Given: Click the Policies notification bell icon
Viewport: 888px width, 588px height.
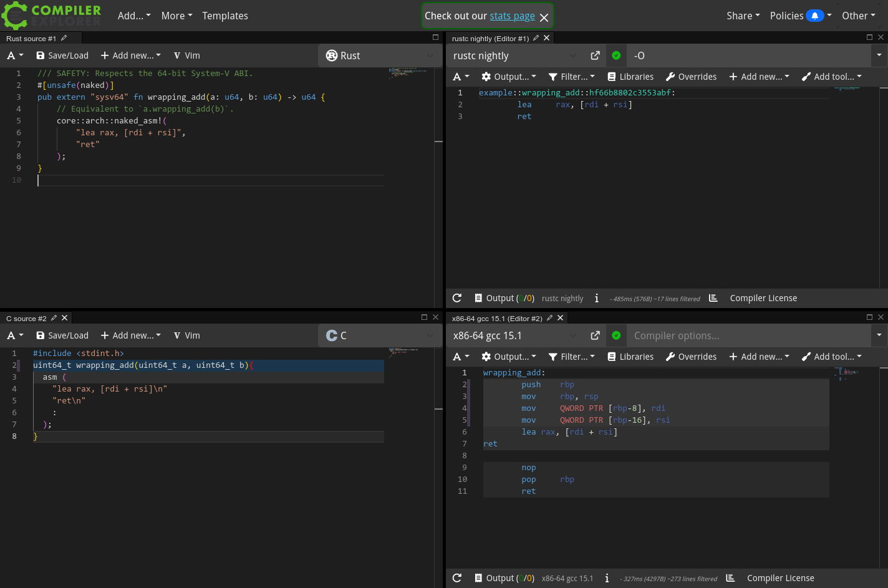Looking at the screenshot, I should 814,16.
